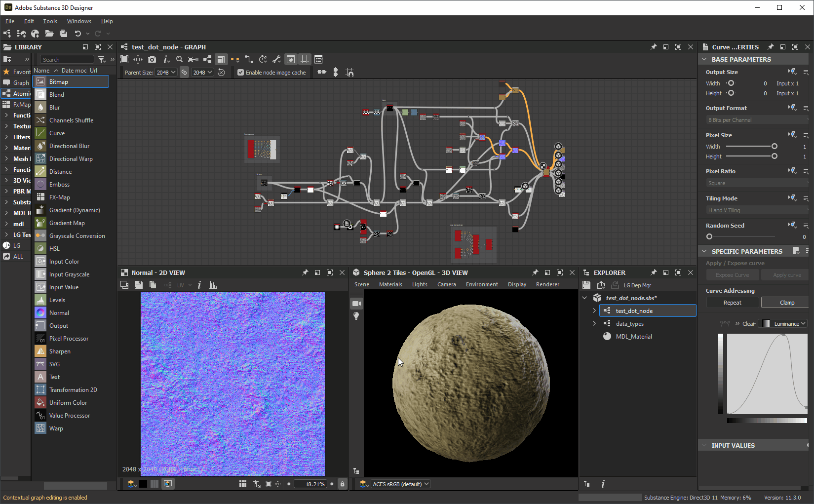Image resolution: width=814 pixels, height=504 pixels.
Task: Click the library Search field
Action: click(67, 60)
